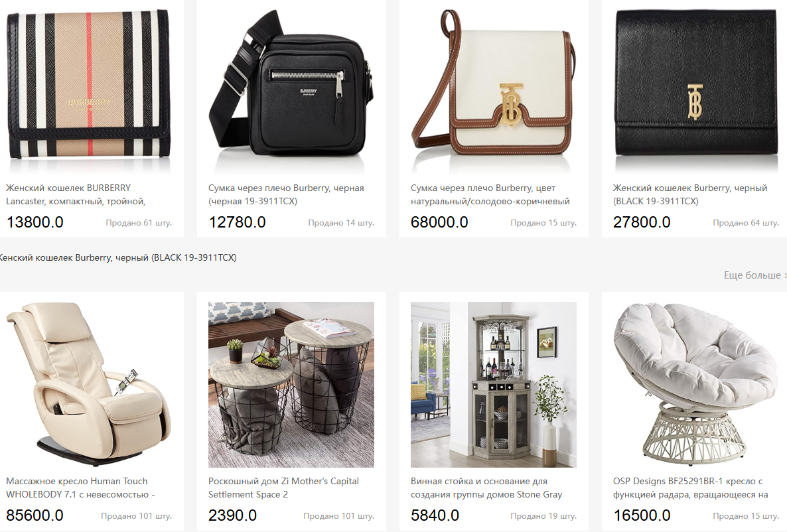Open 'Роскошный дом Zi Mother's Capital' title
This screenshot has width=787, height=532.
[x=283, y=488]
